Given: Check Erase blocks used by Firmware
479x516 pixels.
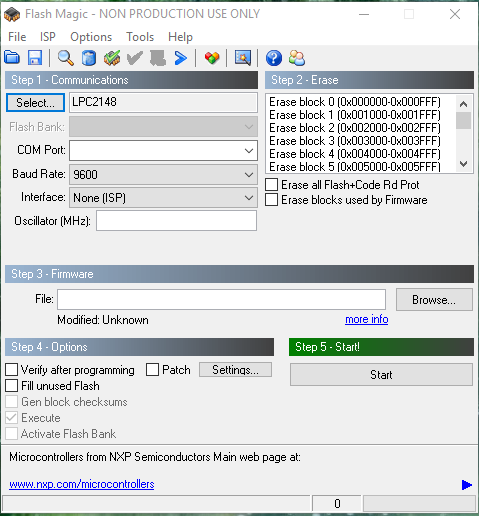Looking at the screenshot, I should (272, 200).
